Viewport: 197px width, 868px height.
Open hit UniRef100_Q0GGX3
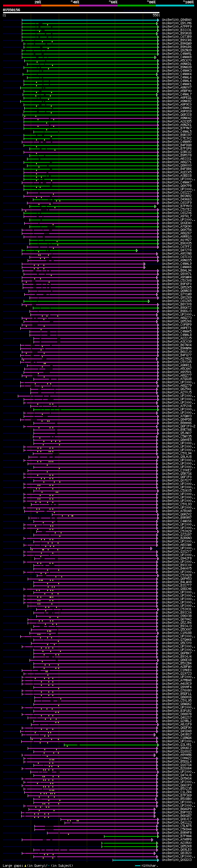(177, 860)
